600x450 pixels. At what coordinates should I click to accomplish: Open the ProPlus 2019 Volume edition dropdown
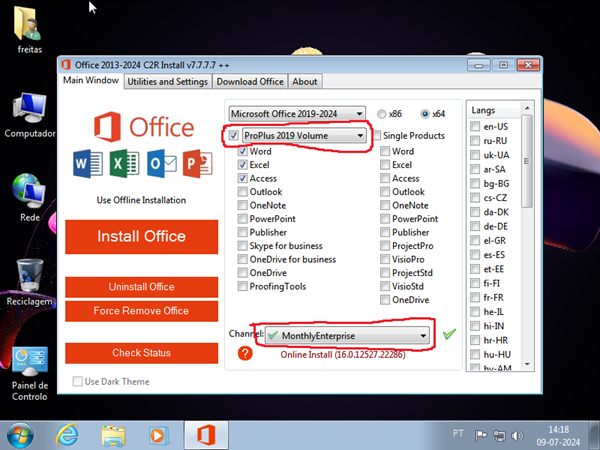304,135
